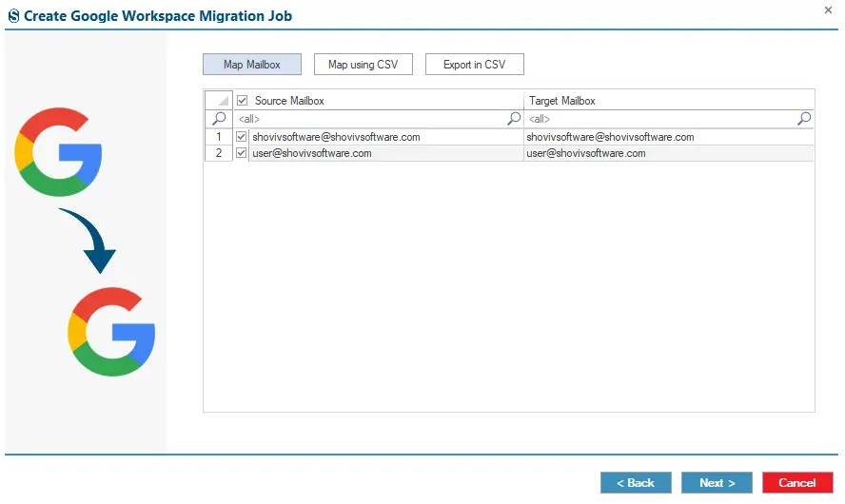Viewport: 845px width, 504px height.
Task: Open the Map using CSV option
Action: point(364,64)
